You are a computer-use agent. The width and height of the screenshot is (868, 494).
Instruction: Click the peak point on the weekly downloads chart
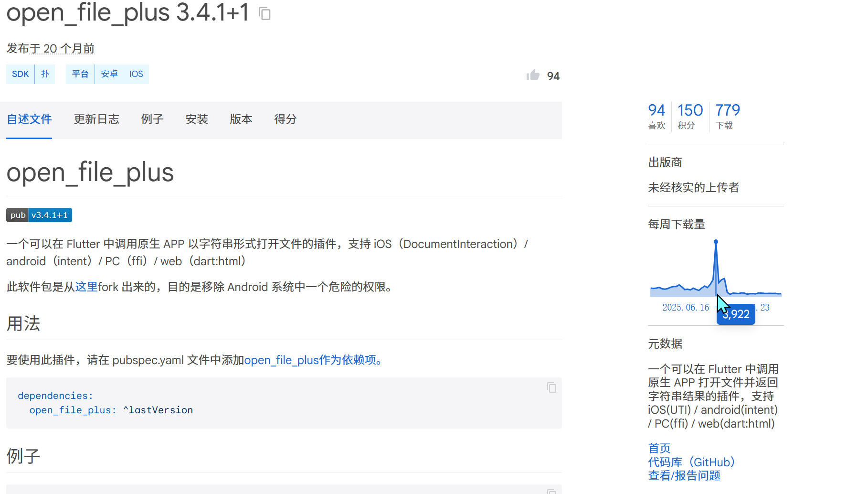coord(716,242)
